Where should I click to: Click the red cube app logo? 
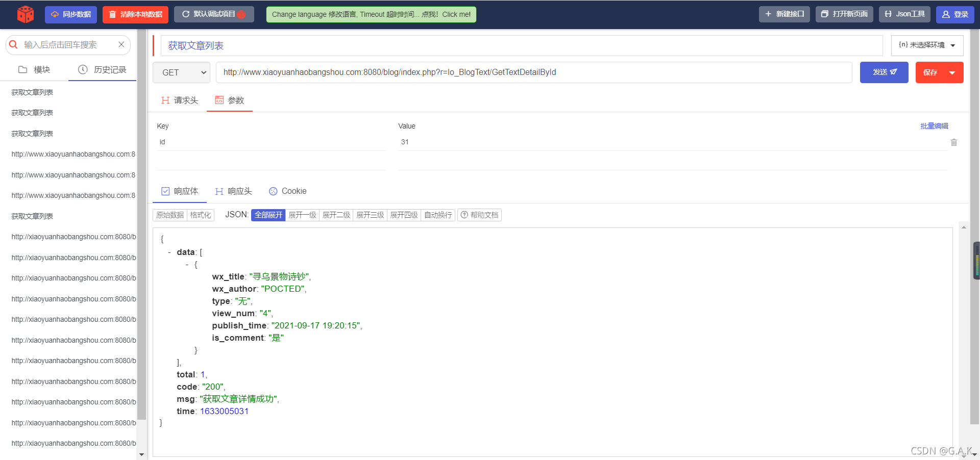coord(25,14)
